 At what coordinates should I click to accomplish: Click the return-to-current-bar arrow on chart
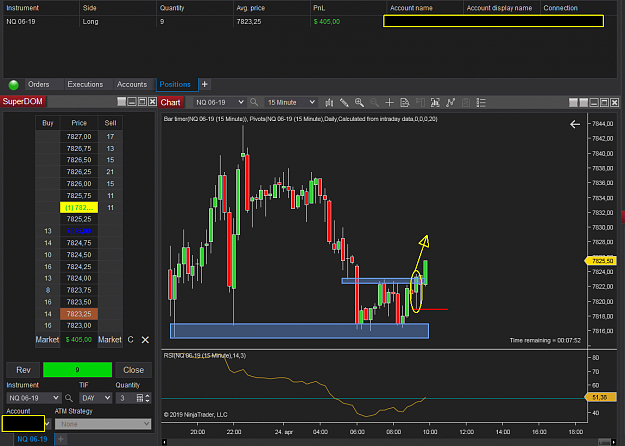coord(575,124)
